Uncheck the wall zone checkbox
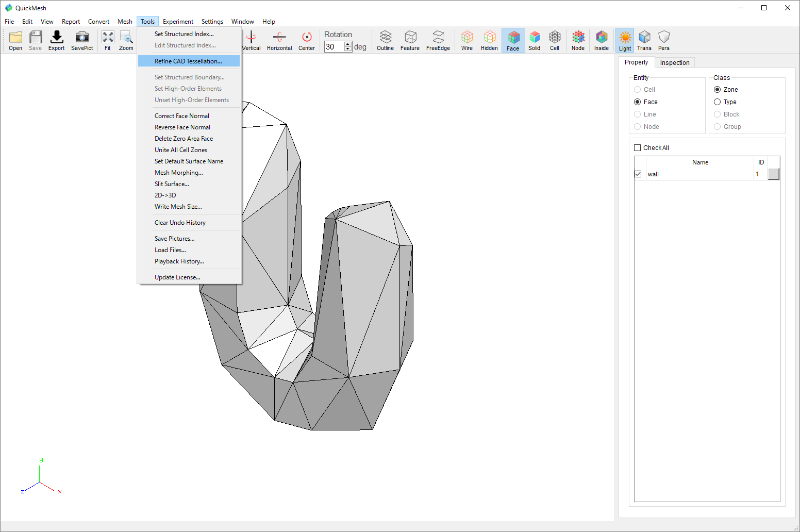 pyautogui.click(x=638, y=174)
